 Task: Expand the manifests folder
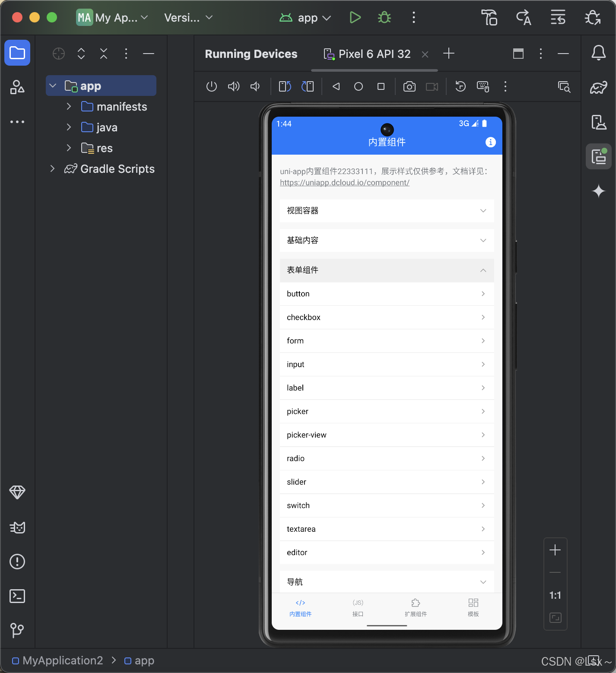(69, 106)
